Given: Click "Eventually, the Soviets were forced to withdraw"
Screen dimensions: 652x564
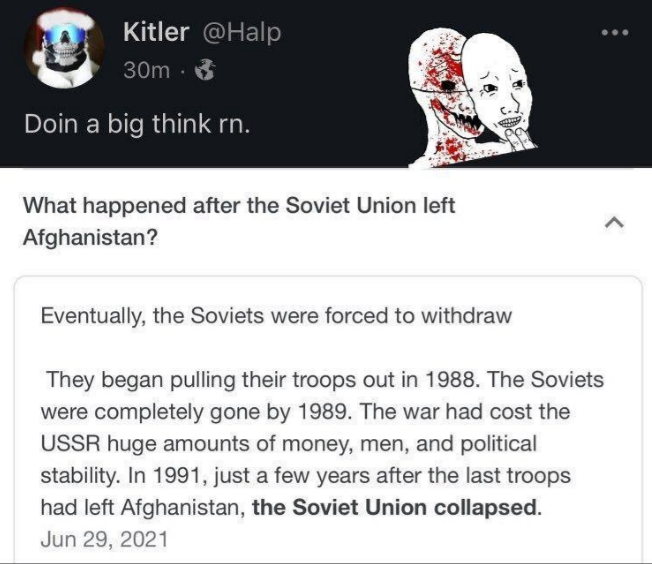Looking at the screenshot, I should [x=276, y=315].
